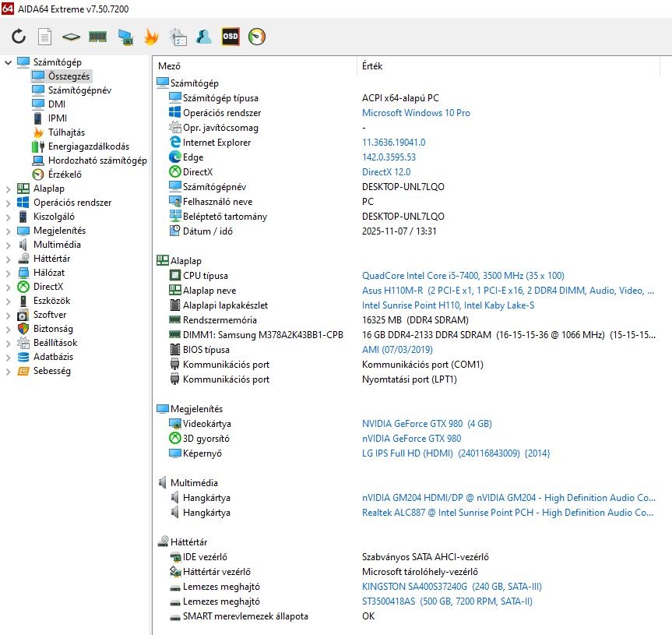This screenshot has height=635, width=672.
Task: Start the flame stability test icon
Action: coord(151,37)
